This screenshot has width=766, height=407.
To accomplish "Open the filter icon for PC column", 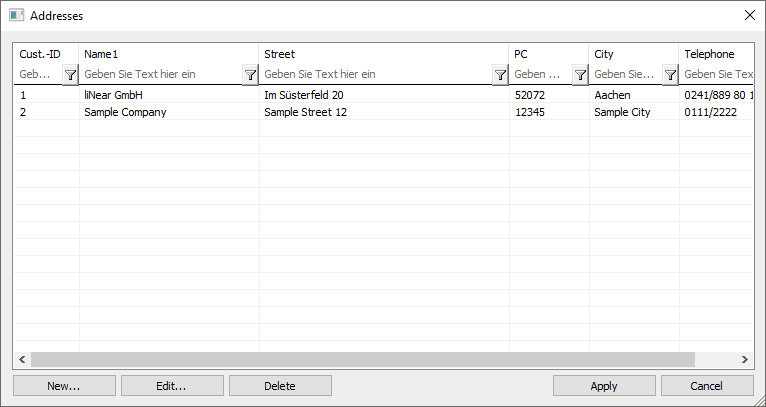I will click(580, 75).
